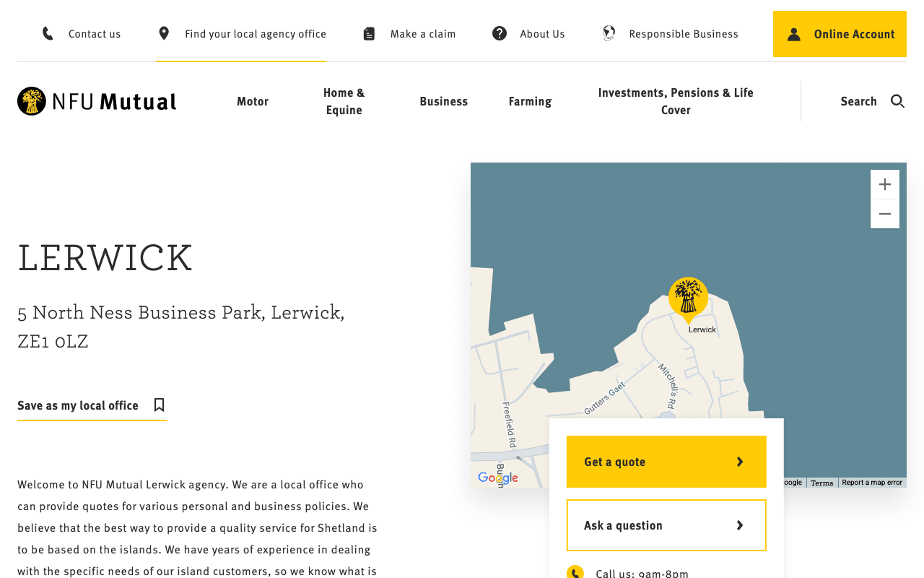Screen dimensions: 924x578
Task: Open the Farming menu
Action: pos(530,101)
